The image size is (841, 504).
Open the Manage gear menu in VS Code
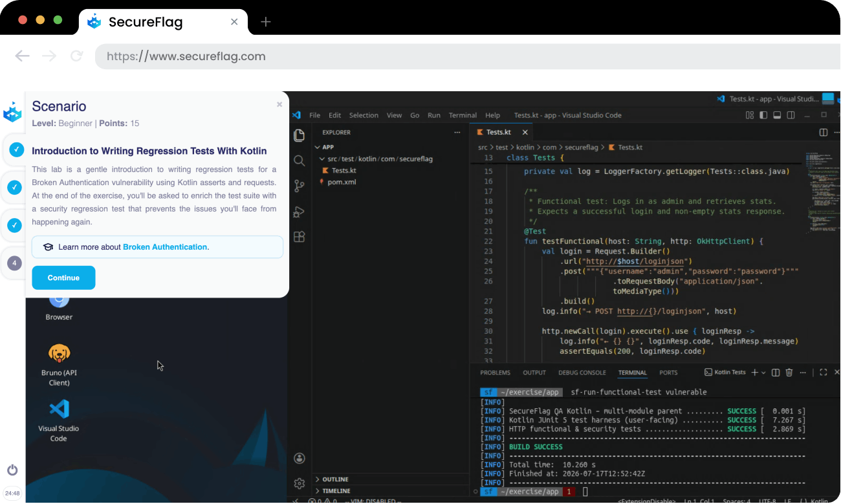[x=299, y=483]
